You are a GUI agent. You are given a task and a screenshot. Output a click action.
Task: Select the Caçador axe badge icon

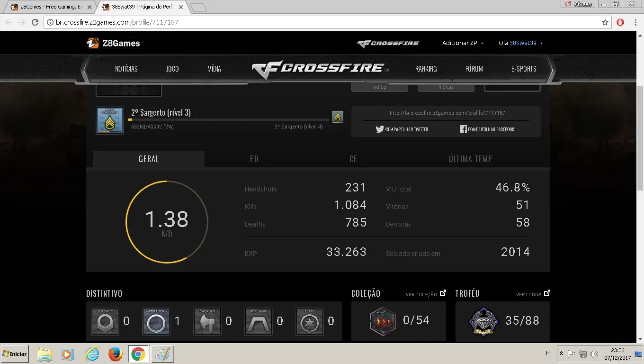pos(207,321)
